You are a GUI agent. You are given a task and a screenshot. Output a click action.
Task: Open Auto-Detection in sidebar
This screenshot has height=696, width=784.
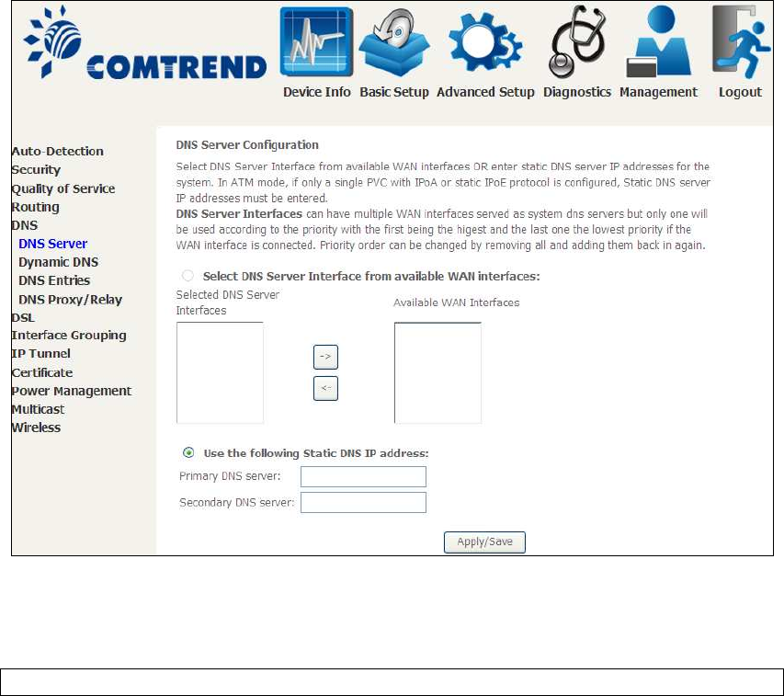58,151
